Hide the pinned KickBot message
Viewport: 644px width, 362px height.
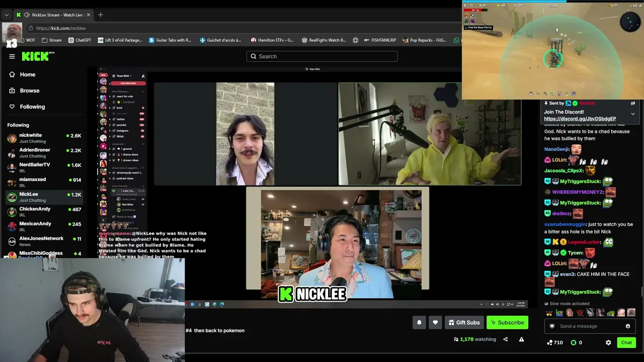tap(633, 103)
